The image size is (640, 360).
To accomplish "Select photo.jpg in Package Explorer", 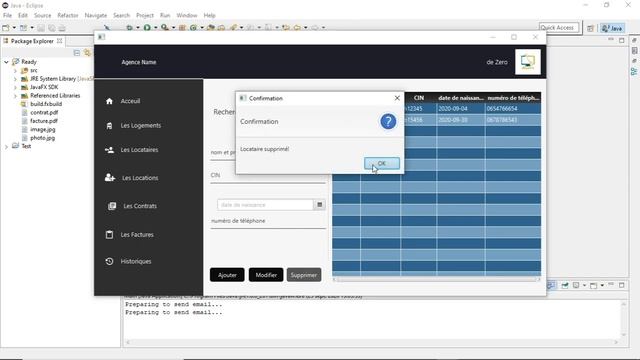I will pos(42,138).
